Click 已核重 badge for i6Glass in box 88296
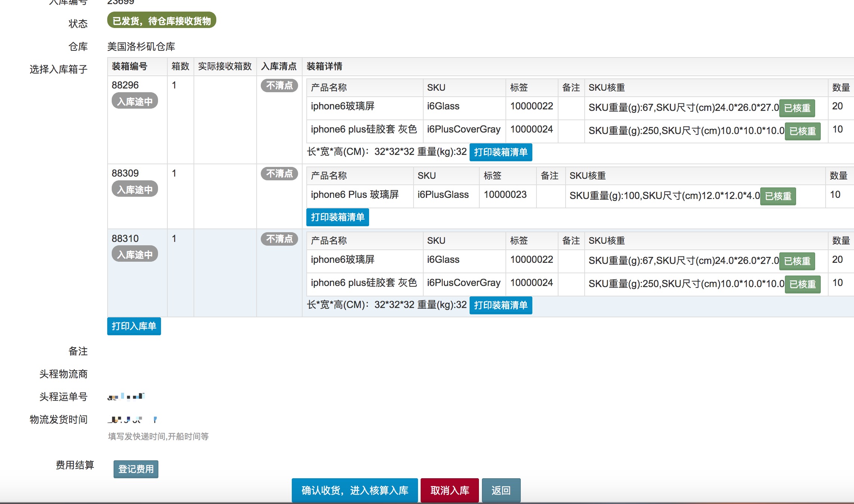 797,108
